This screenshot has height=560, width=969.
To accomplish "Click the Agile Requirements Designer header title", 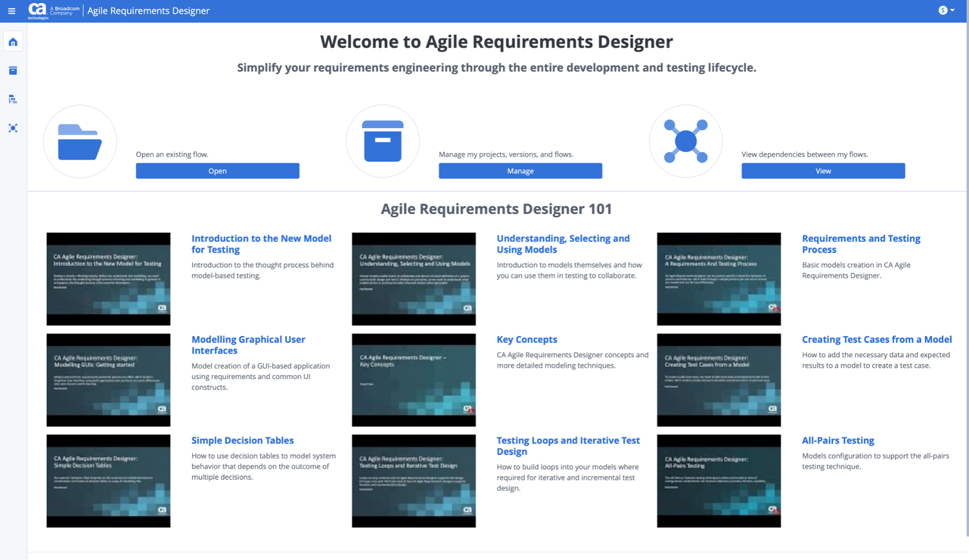I will (148, 10).
